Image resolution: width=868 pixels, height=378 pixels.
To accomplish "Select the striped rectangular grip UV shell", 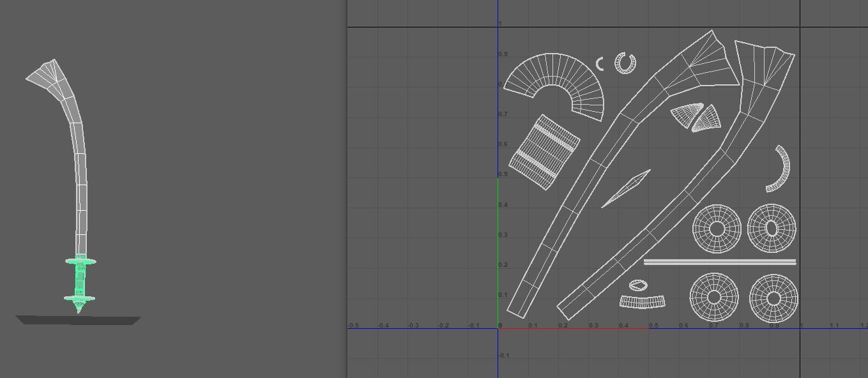I will pyautogui.click(x=544, y=153).
